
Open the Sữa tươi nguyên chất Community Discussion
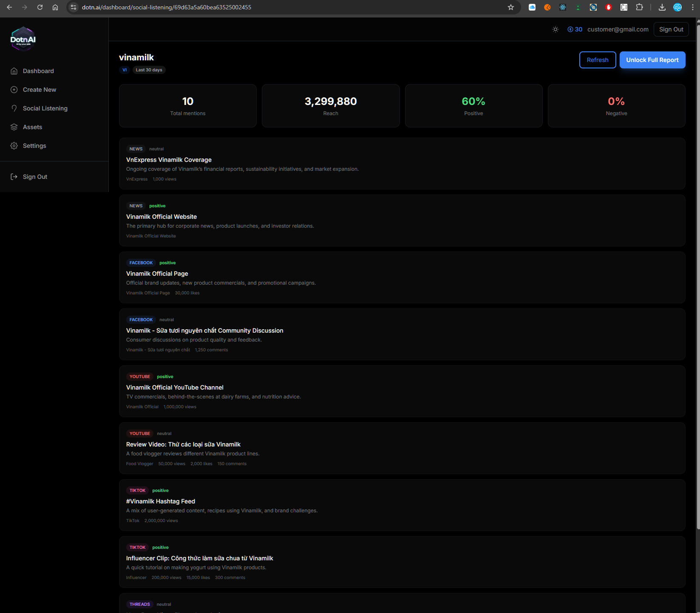tap(402, 334)
